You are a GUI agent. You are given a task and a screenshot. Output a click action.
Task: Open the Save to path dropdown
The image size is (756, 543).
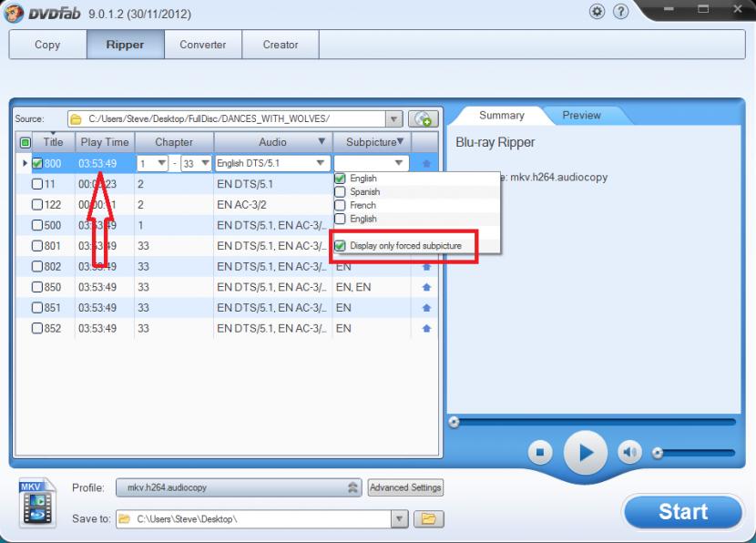click(x=399, y=519)
